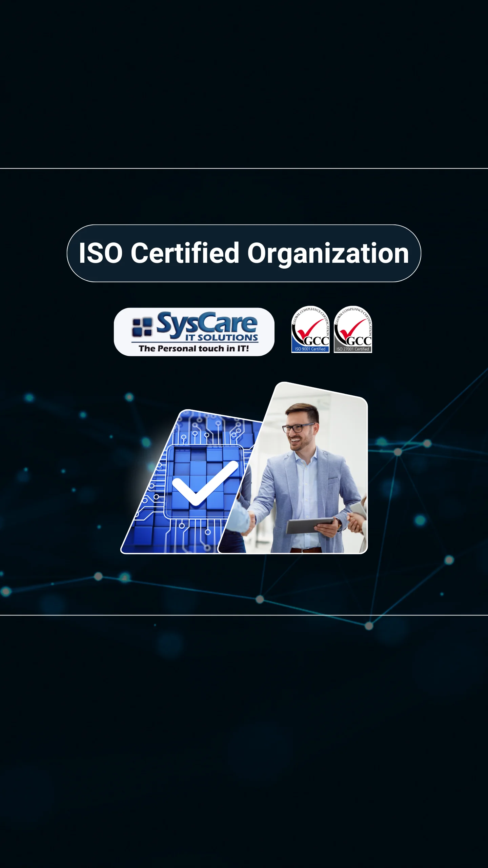The width and height of the screenshot is (488, 868).
Task: Open the GCC ISO 27001 Certified badge
Action: coord(353,330)
